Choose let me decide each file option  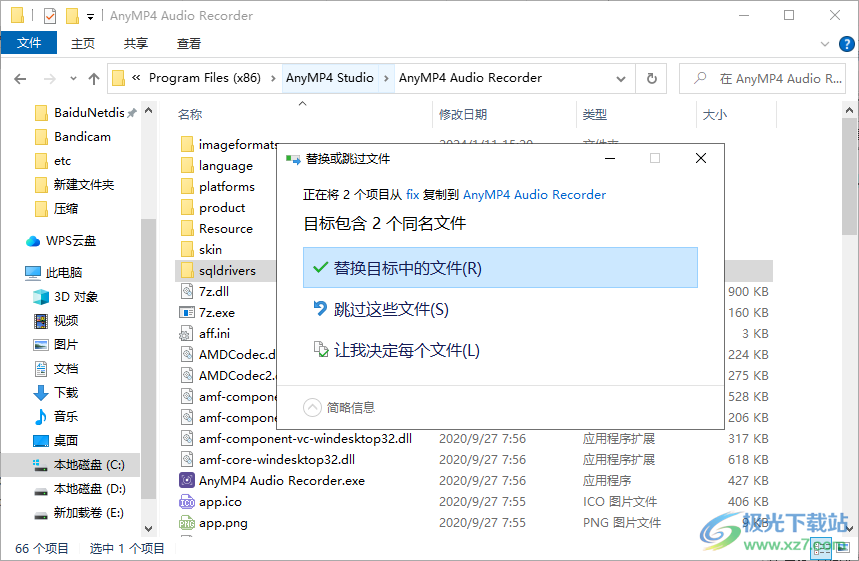396,350
